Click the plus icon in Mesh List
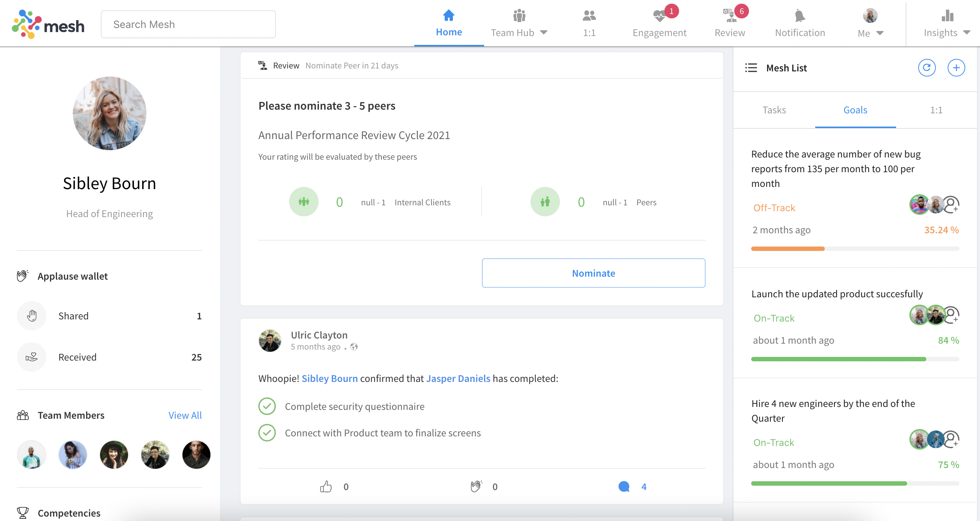The height and width of the screenshot is (521, 980). pyautogui.click(x=956, y=68)
